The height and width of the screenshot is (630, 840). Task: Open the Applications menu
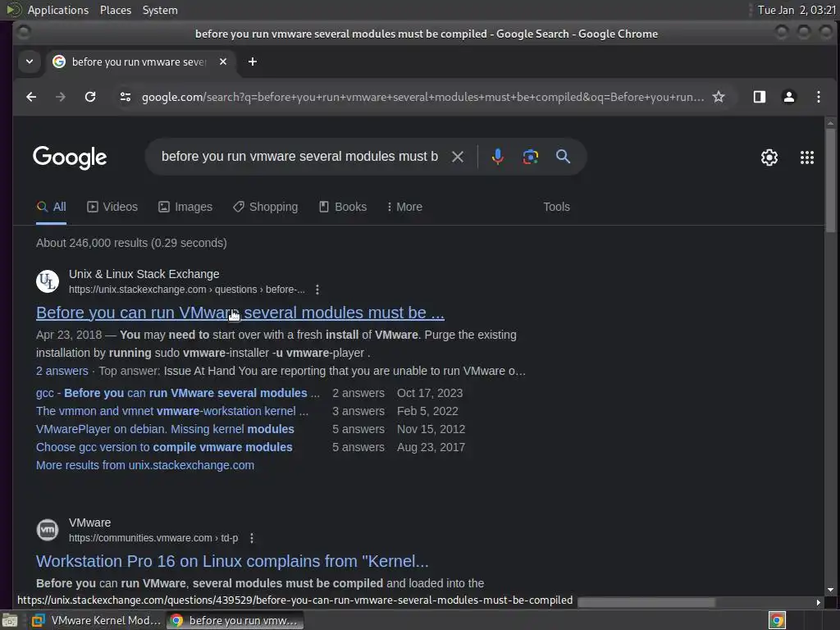tap(58, 10)
